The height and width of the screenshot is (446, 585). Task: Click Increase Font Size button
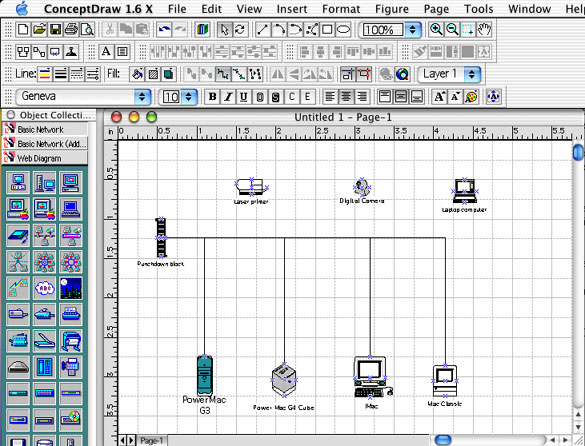coord(439,97)
